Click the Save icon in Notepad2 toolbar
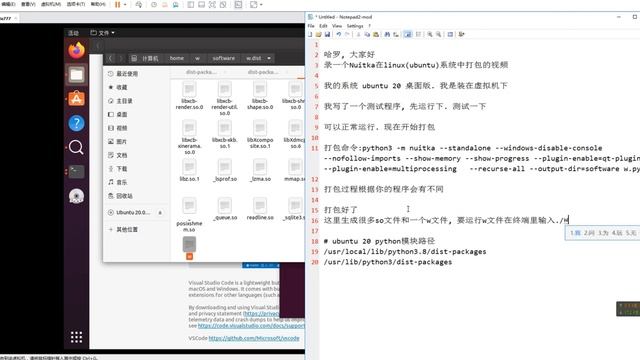This screenshot has width=640, height=360. pos(327,35)
